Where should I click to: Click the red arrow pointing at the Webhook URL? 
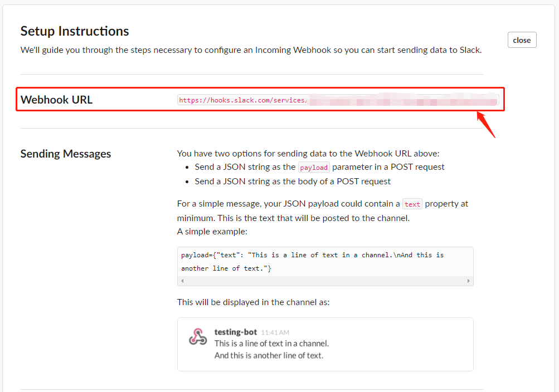[485, 124]
